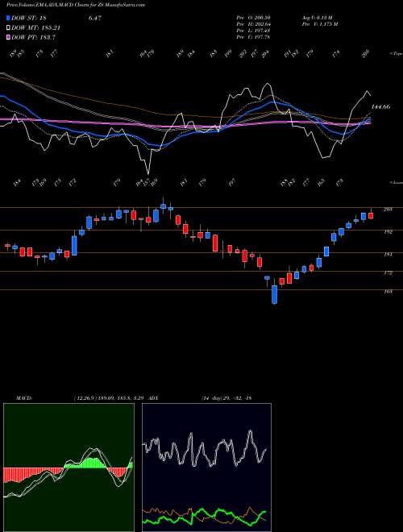Click the 'Avg V' average volume value

point(318,18)
